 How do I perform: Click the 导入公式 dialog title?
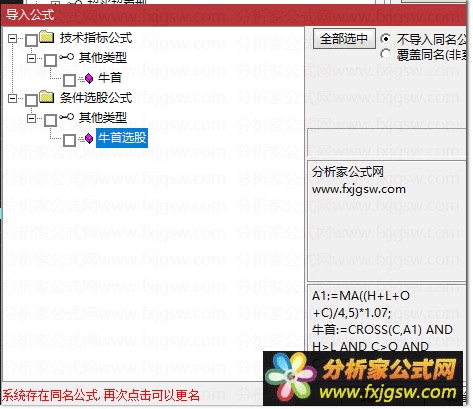point(30,15)
